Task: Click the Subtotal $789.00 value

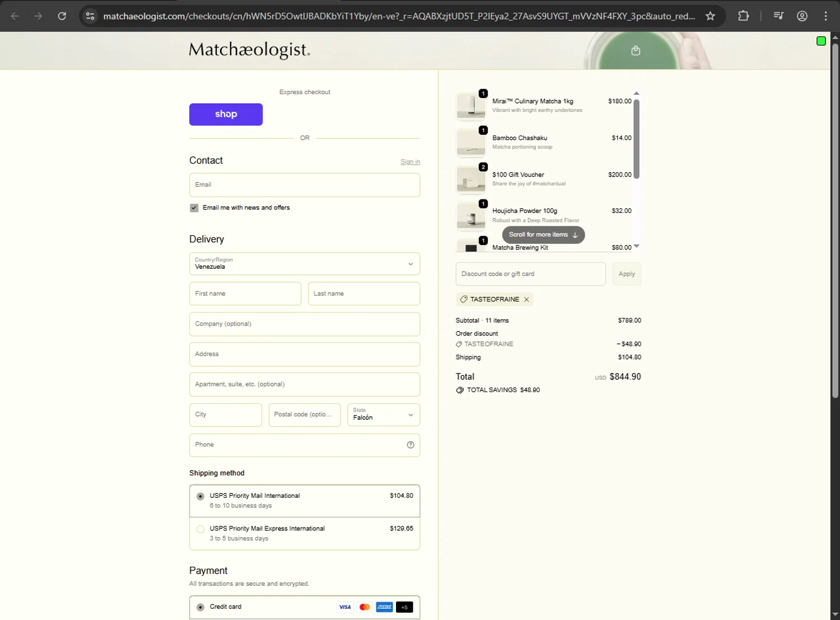Action: pos(629,320)
